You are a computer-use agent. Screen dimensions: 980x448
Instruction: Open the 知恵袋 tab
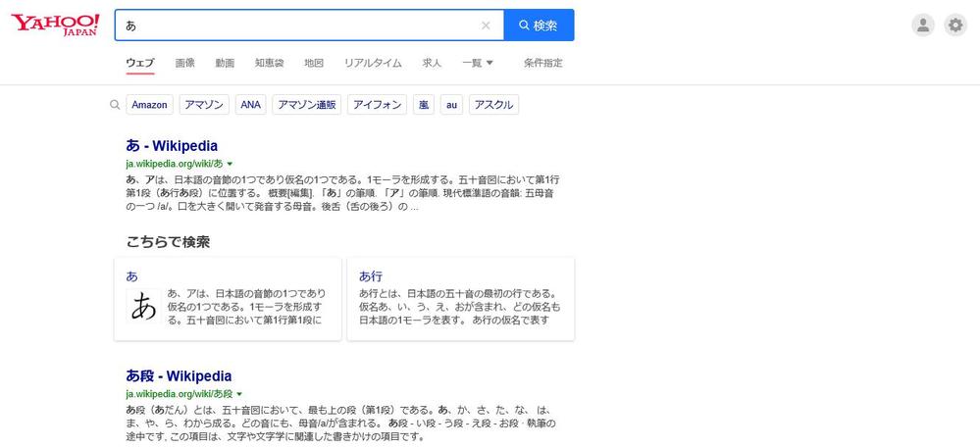point(269,63)
